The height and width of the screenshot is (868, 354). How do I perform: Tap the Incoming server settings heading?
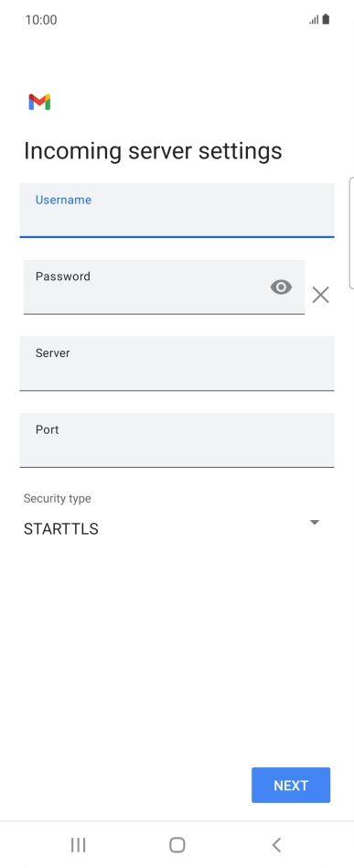pos(153,151)
